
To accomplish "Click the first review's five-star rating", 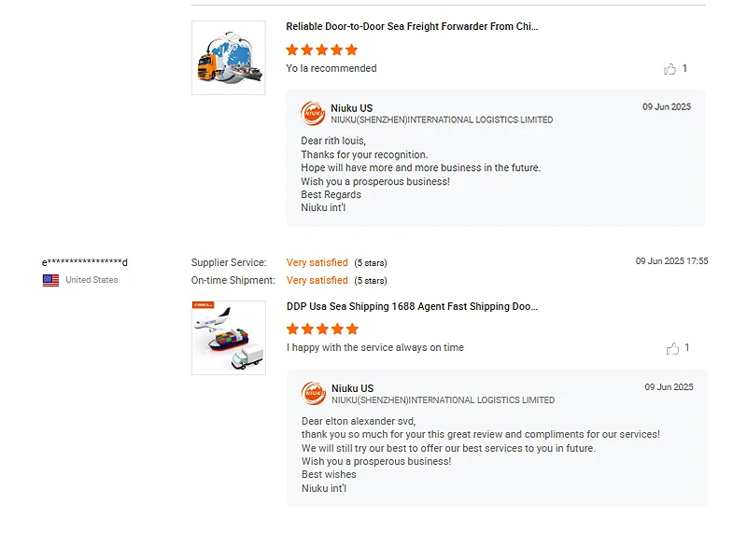I will [322, 49].
